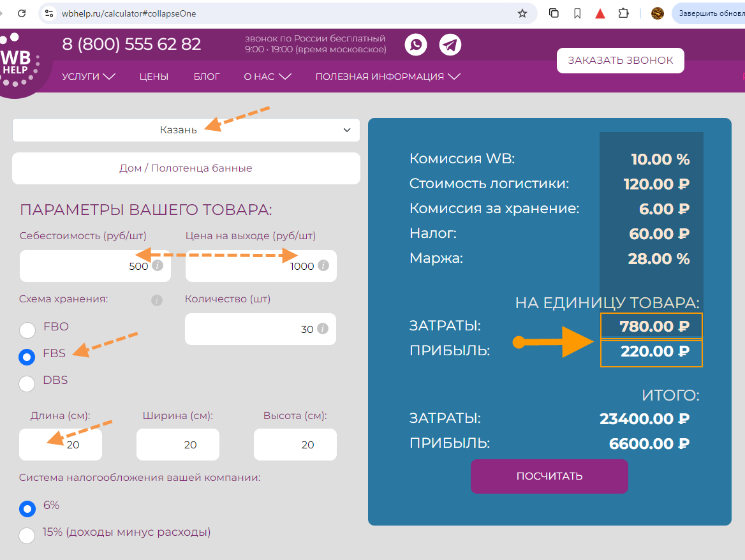Open category selector Дом / Полотенца банные
The image size is (745, 560).
(186, 168)
